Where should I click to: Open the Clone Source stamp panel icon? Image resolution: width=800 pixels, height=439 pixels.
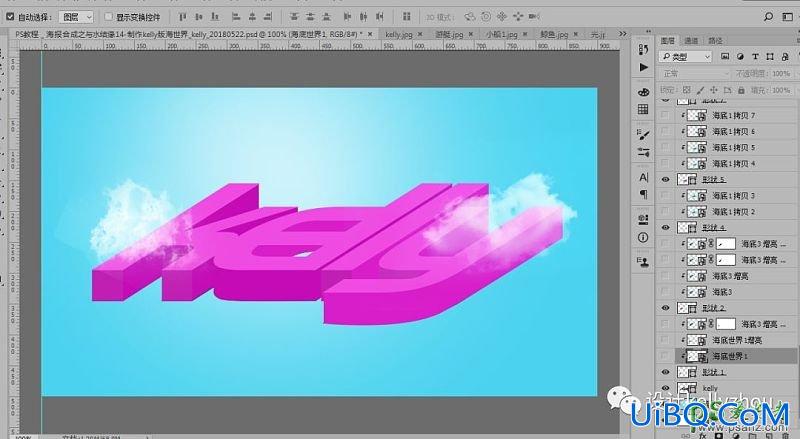tap(643, 262)
